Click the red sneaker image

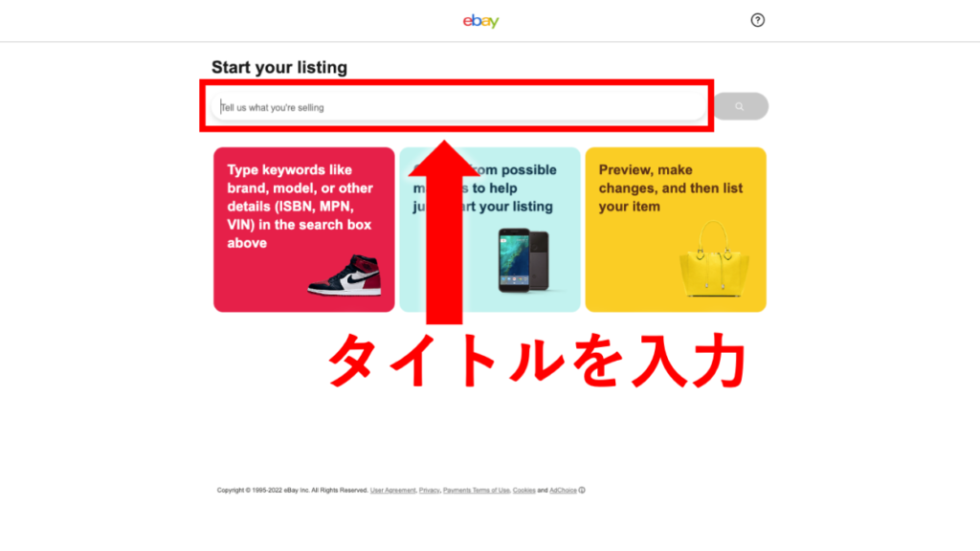(x=345, y=275)
